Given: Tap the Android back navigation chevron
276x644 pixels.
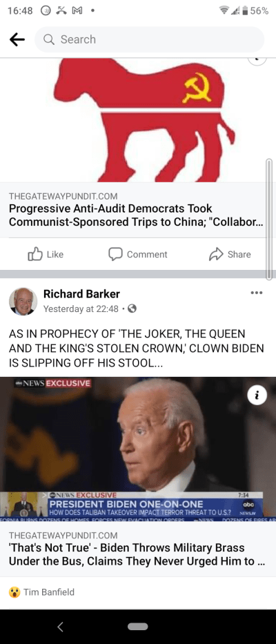Looking at the screenshot, I should tap(61, 627).
